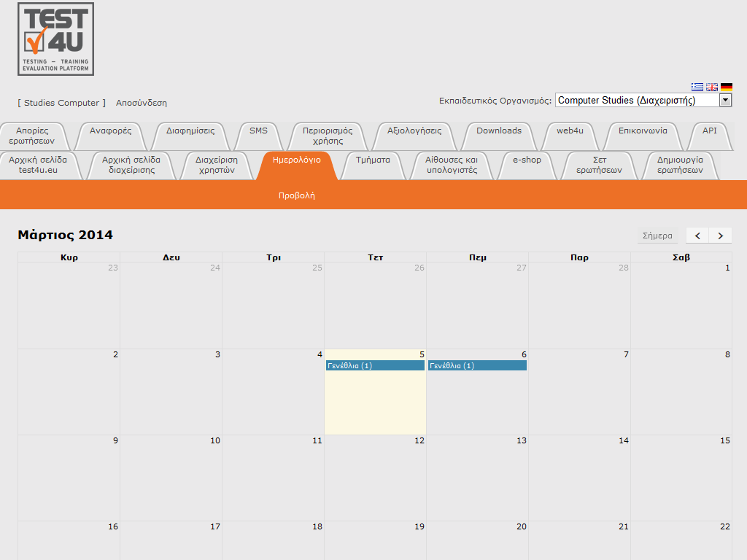Click the Προβολή submenu item
747x560 pixels.
click(x=297, y=195)
